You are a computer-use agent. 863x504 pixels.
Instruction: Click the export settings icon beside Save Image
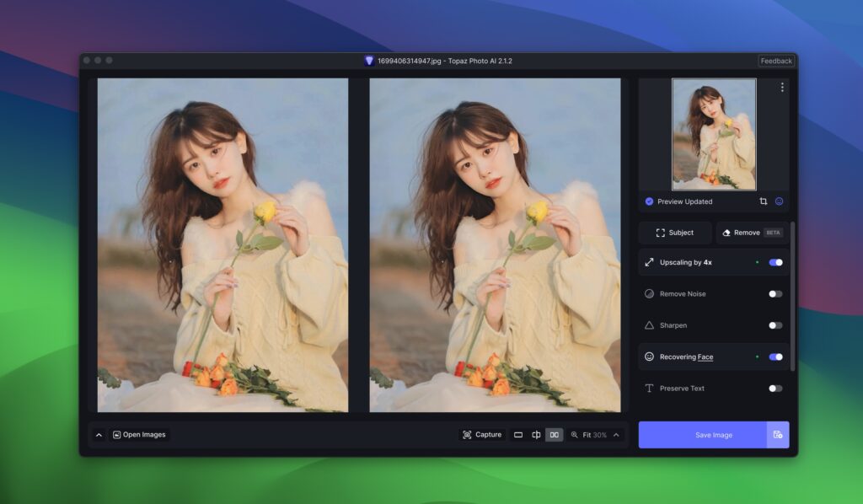tap(780, 434)
